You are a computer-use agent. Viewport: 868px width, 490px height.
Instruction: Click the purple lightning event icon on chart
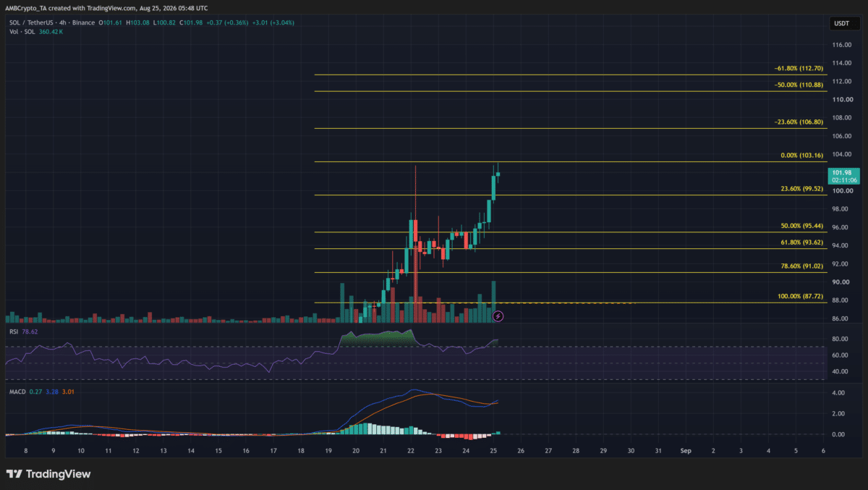point(498,316)
